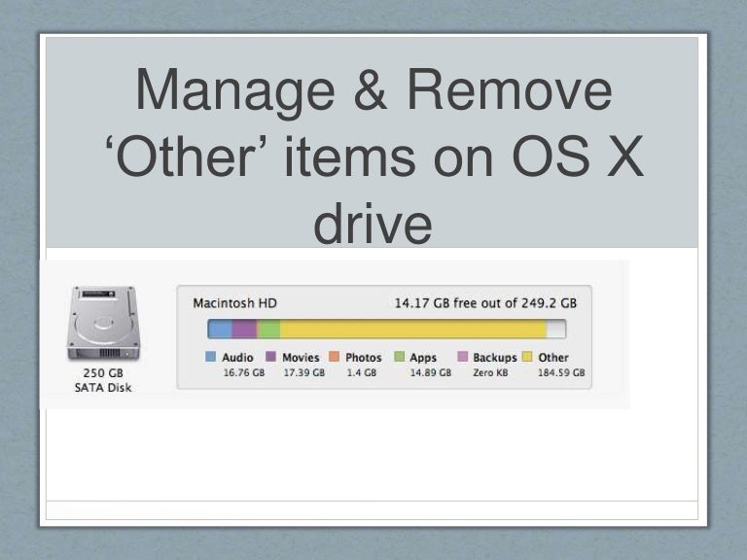747x560 pixels.
Task: Click the Macintosh HD label
Action: pyautogui.click(x=234, y=303)
